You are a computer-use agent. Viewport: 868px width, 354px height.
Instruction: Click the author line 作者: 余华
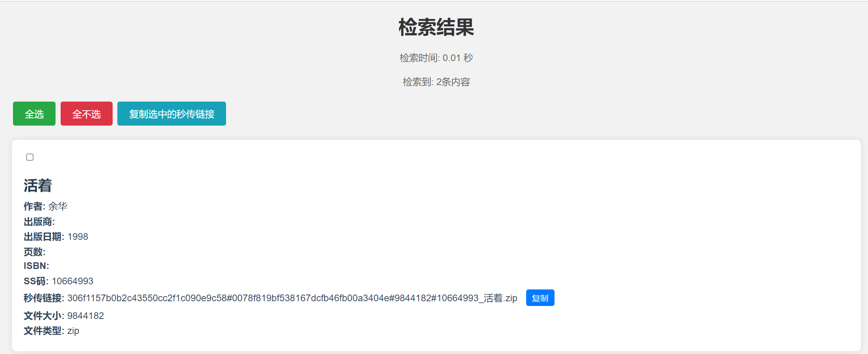click(46, 206)
